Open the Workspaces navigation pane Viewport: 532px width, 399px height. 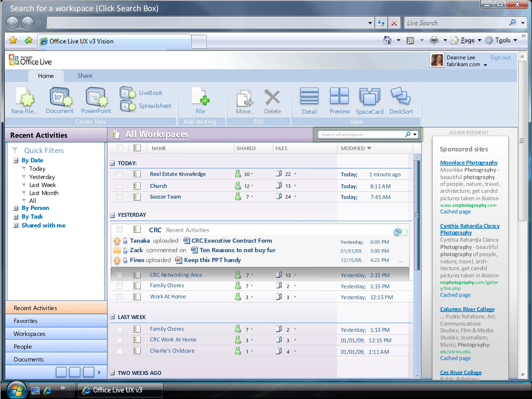coord(56,334)
